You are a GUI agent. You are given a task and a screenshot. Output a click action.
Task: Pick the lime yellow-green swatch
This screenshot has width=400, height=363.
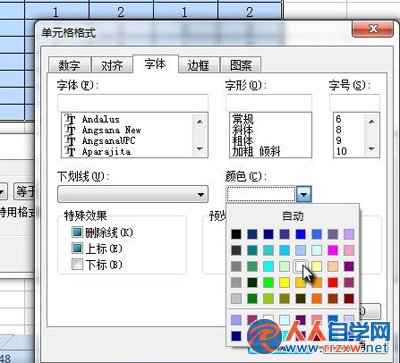coord(268,298)
